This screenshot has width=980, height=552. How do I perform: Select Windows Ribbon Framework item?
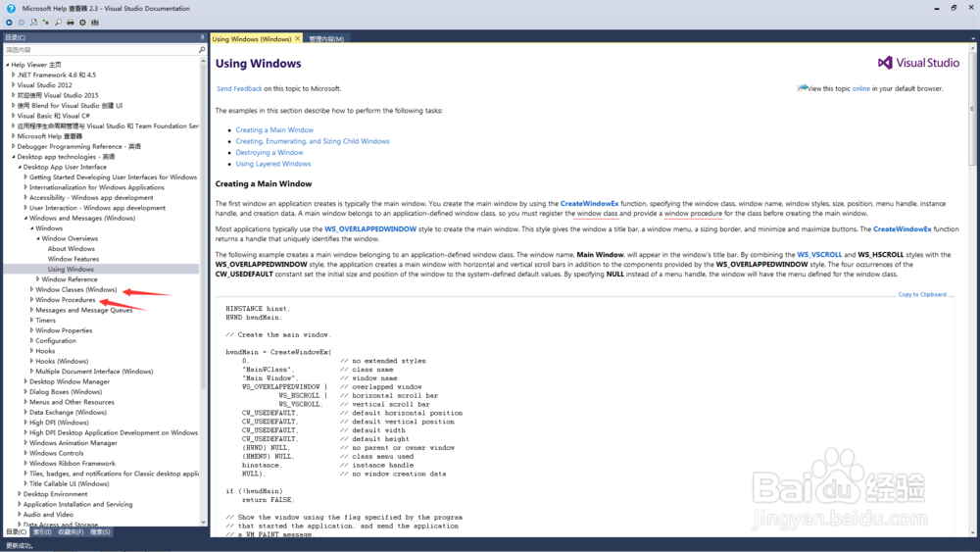click(73, 463)
